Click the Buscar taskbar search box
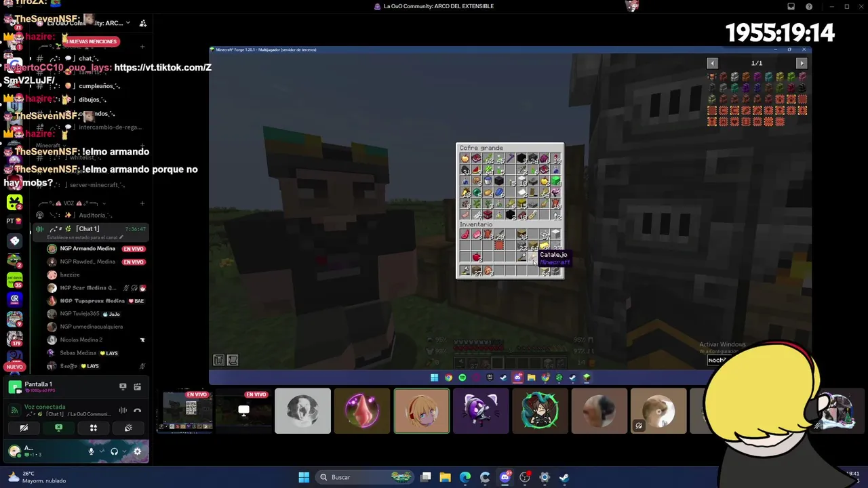Screen dimensions: 868x488 point(366,477)
